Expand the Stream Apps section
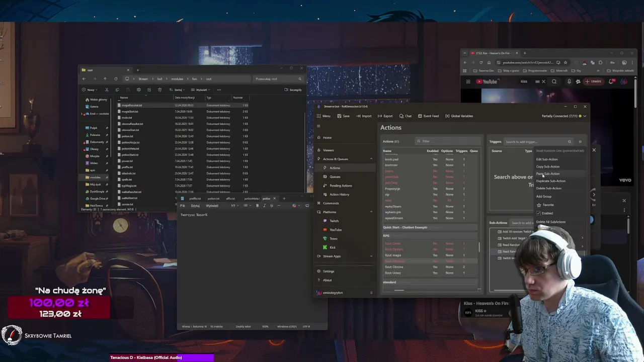The width and height of the screenshot is (644, 362). [371, 256]
